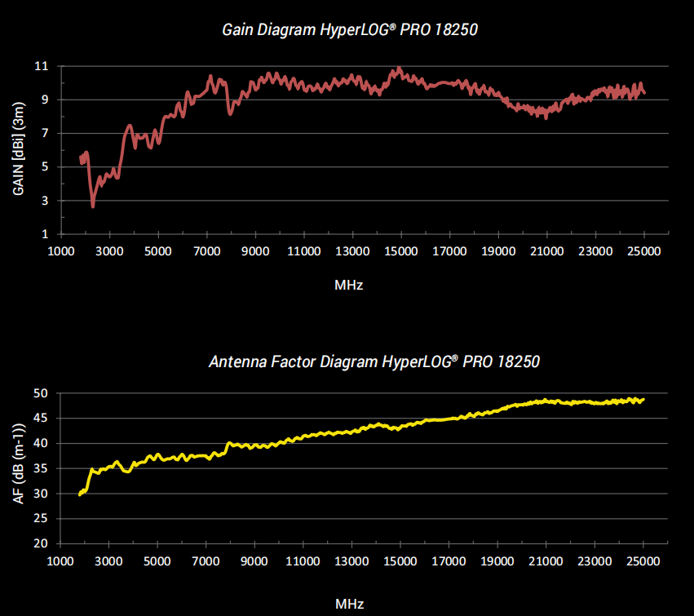Select the 5 tick on the GAIN axis

(x=45, y=167)
